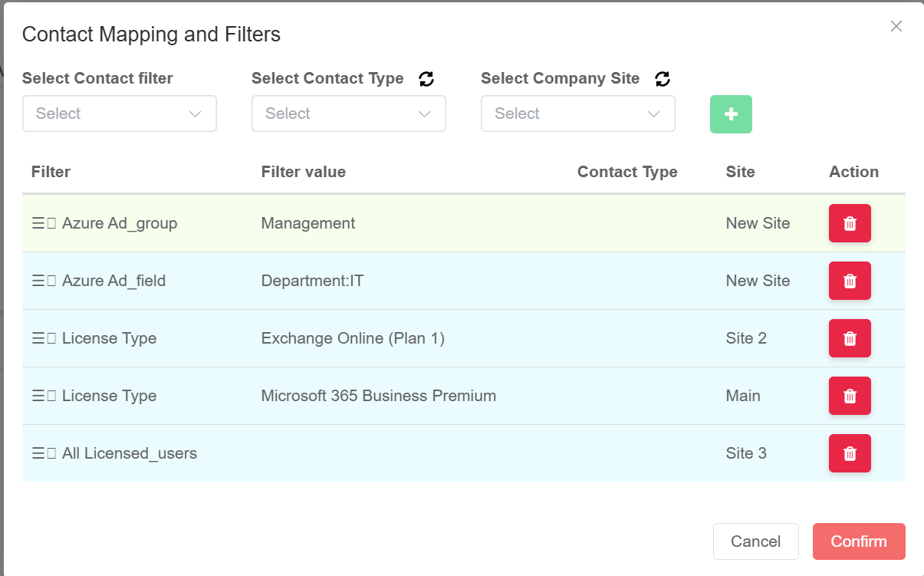
Task: Refresh the Company Site list
Action: (663, 79)
